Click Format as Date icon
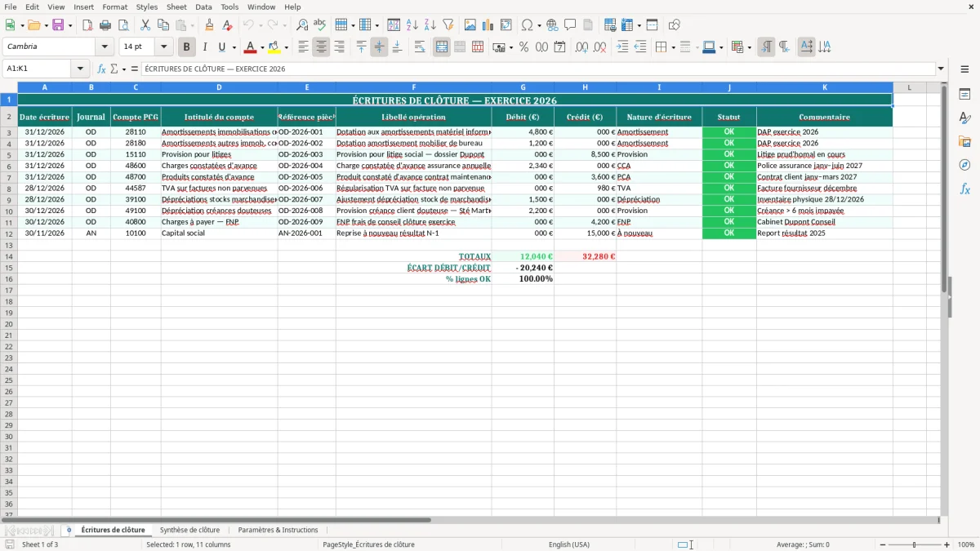This screenshot has height=551, width=980. click(560, 47)
